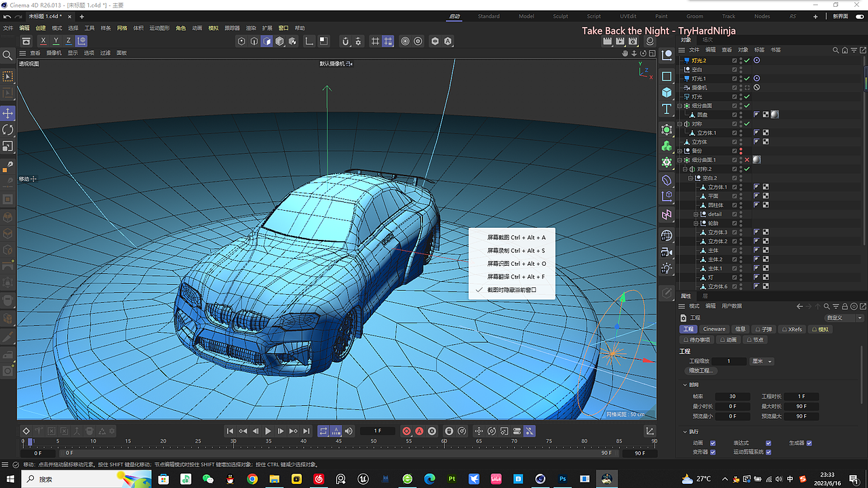The width and height of the screenshot is (868, 488).
Task: Click the 工程缩放 value field
Action: coord(730,361)
